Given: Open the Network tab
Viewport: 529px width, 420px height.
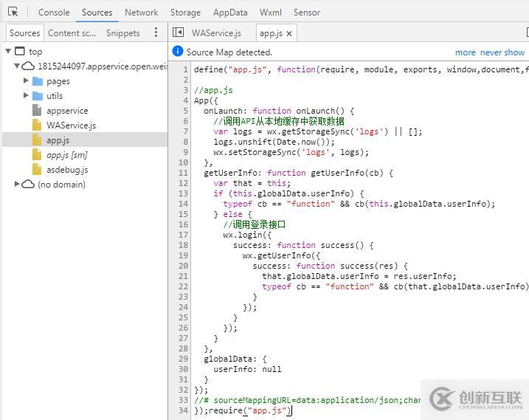Looking at the screenshot, I should click(142, 13).
